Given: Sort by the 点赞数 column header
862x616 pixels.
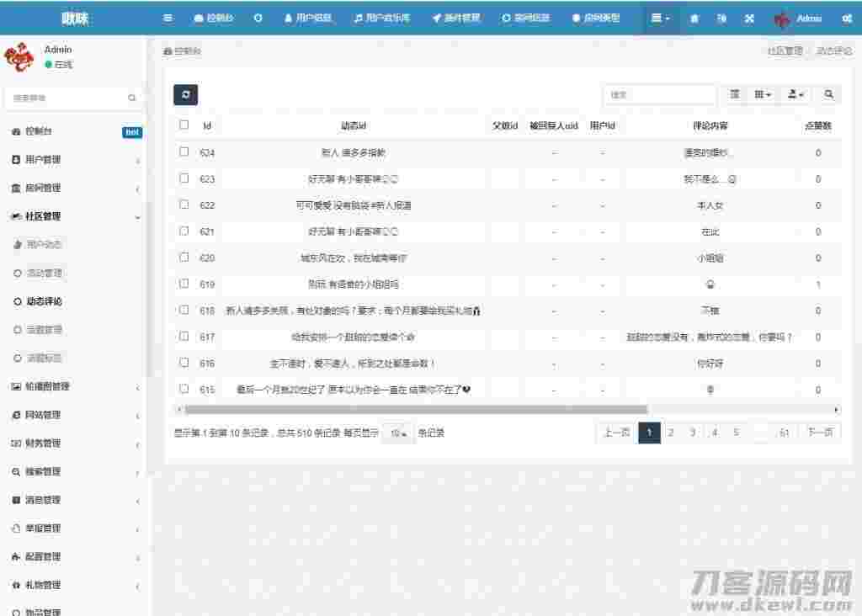Looking at the screenshot, I should [x=818, y=126].
